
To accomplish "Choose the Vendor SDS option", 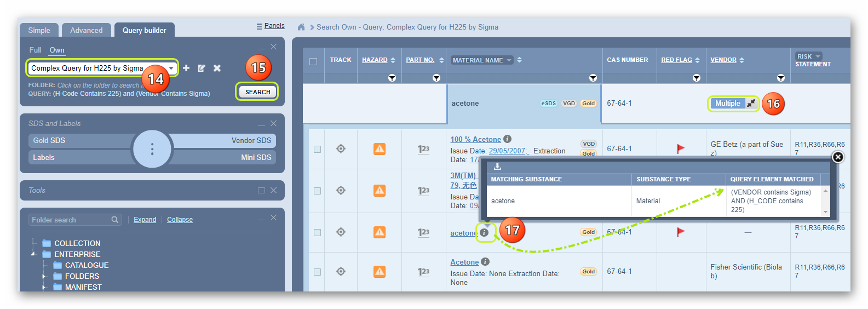I will [223, 140].
